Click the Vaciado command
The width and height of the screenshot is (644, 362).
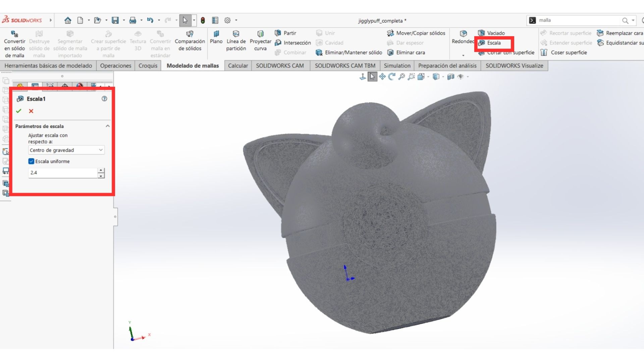[491, 33]
